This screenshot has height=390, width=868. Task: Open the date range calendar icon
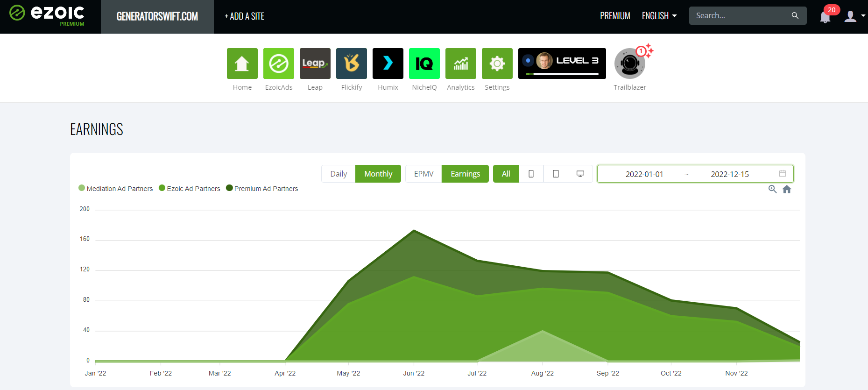coord(783,173)
